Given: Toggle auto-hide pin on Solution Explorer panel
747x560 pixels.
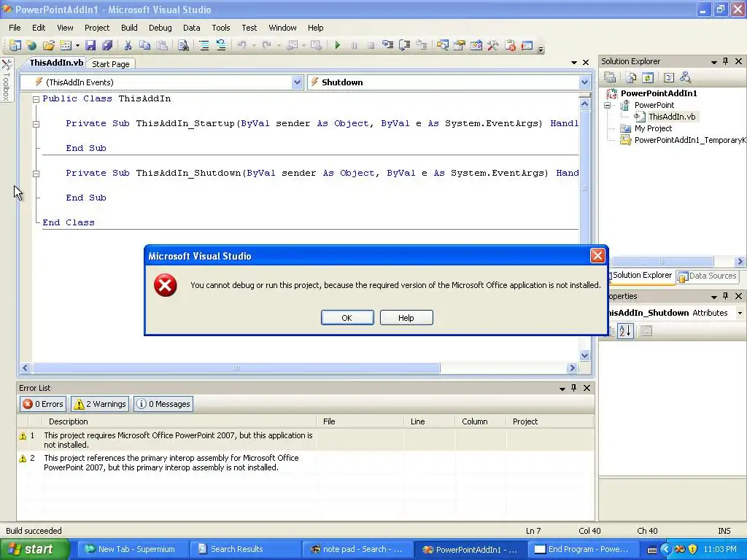Looking at the screenshot, I should tap(726, 61).
